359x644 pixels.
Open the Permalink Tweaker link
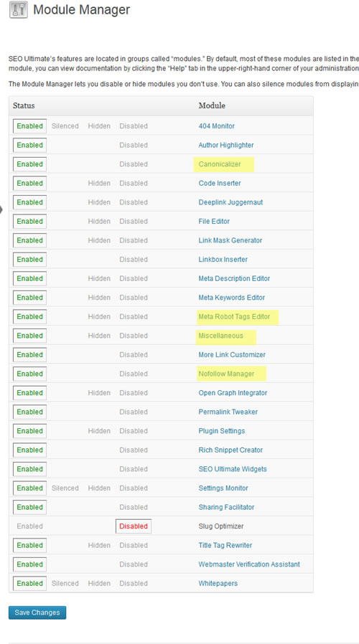click(x=228, y=412)
